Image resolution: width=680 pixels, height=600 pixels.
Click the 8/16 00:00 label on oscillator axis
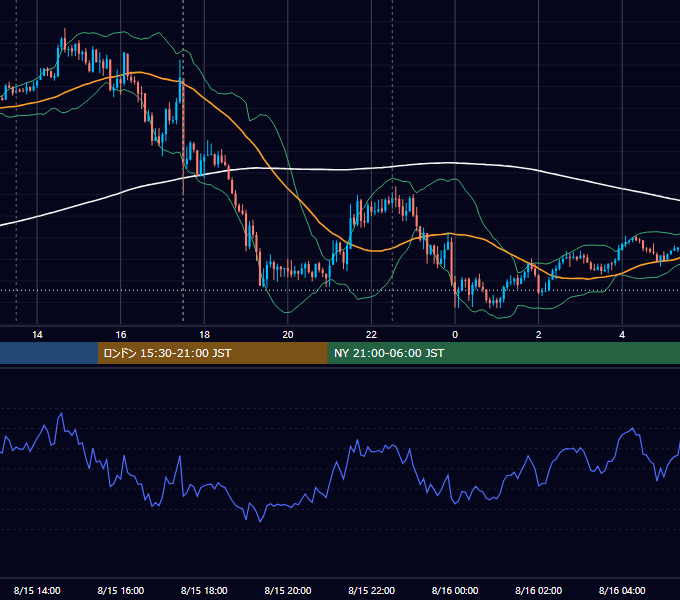click(x=455, y=590)
